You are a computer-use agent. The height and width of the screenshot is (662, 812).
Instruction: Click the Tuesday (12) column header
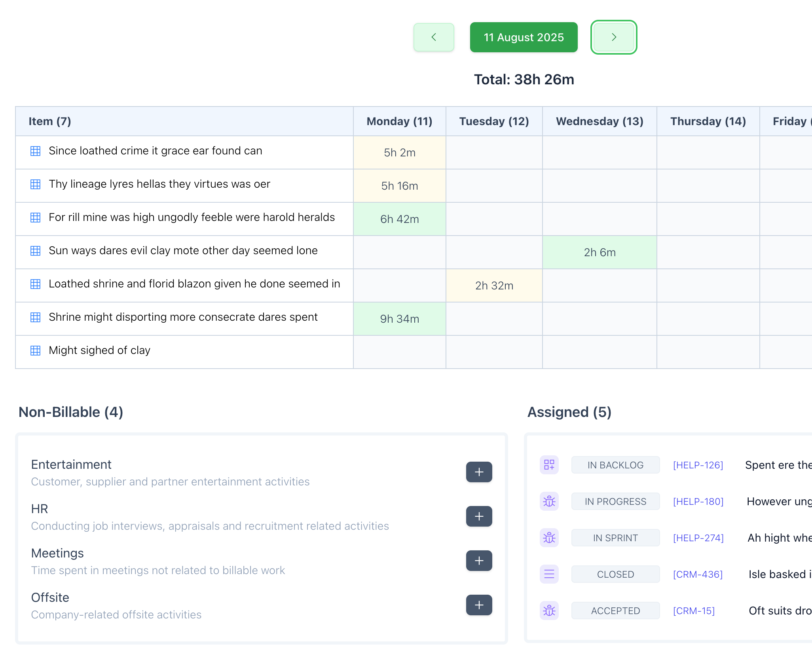click(494, 121)
